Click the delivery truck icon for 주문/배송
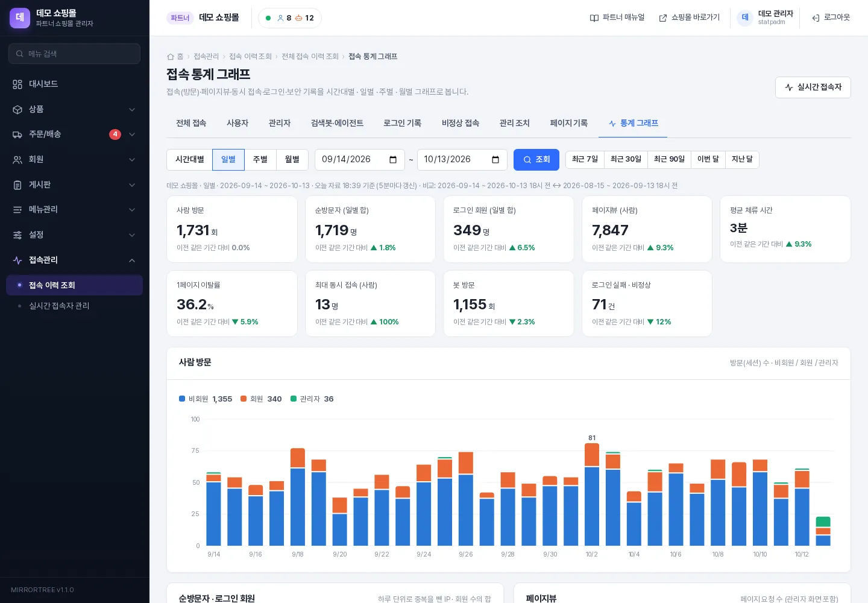Screen dimensions: 868x603 (x=17, y=134)
